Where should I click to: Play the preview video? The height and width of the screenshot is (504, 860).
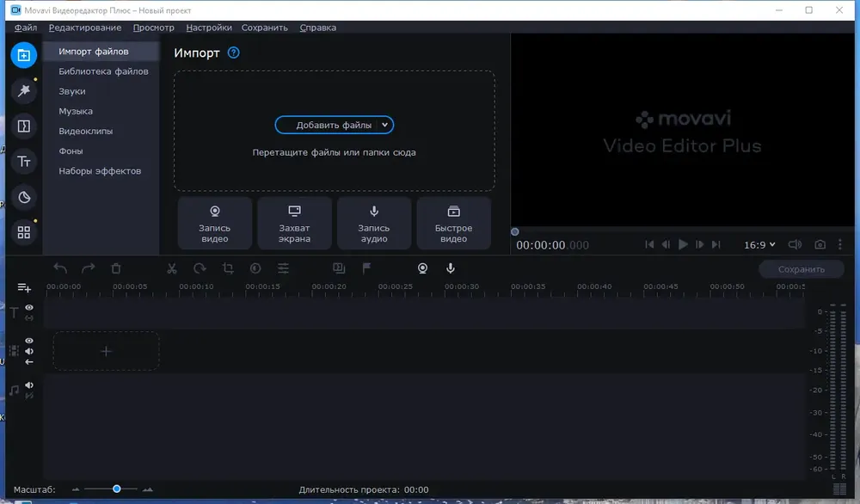tap(683, 244)
